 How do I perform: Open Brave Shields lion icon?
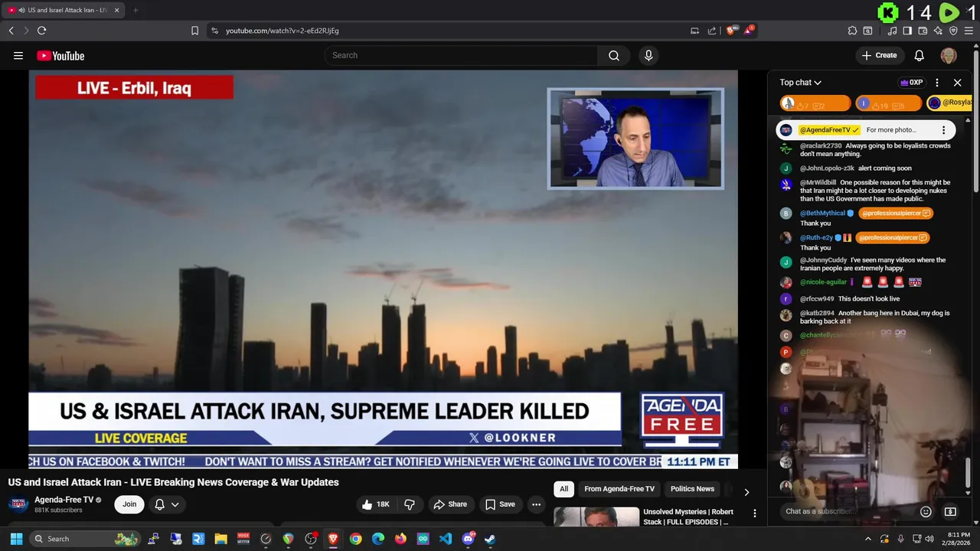coord(731,31)
